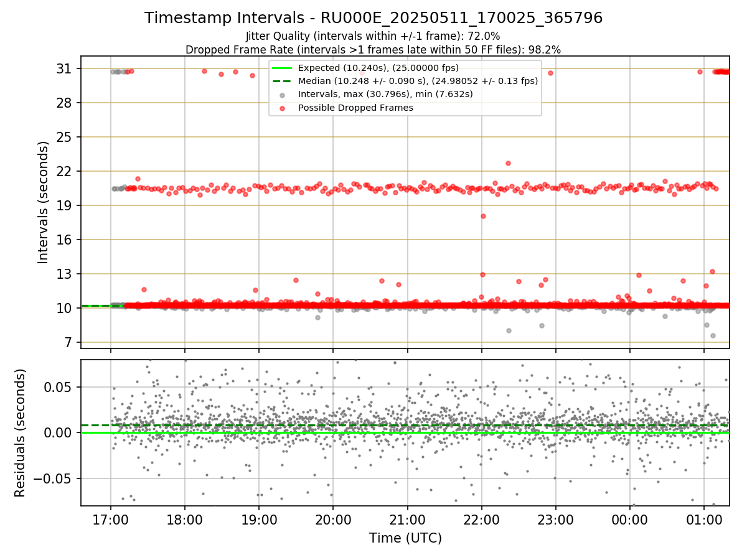747x560 pixels.
Task: Click the green line sample in legend for Expected
Action: [x=282, y=68]
